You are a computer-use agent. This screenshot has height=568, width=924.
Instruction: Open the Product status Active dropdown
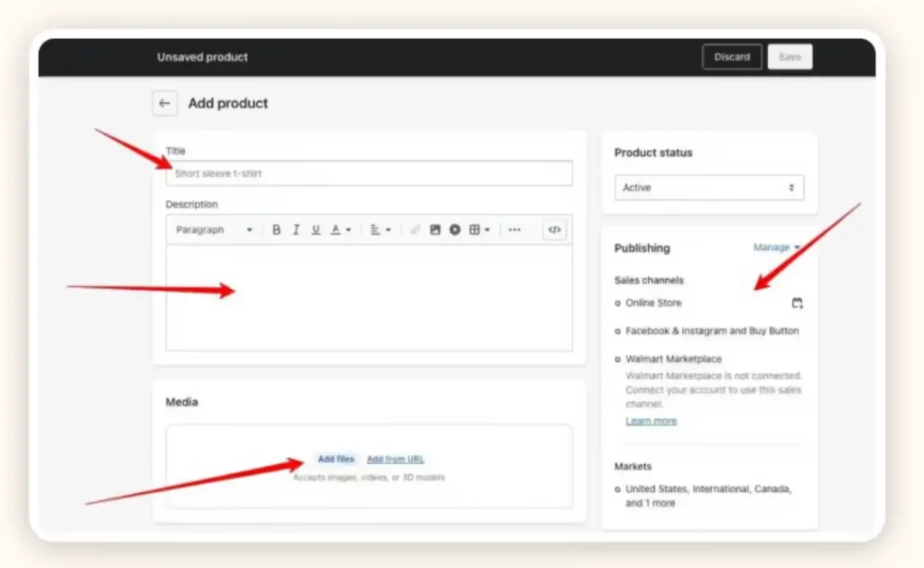(708, 188)
